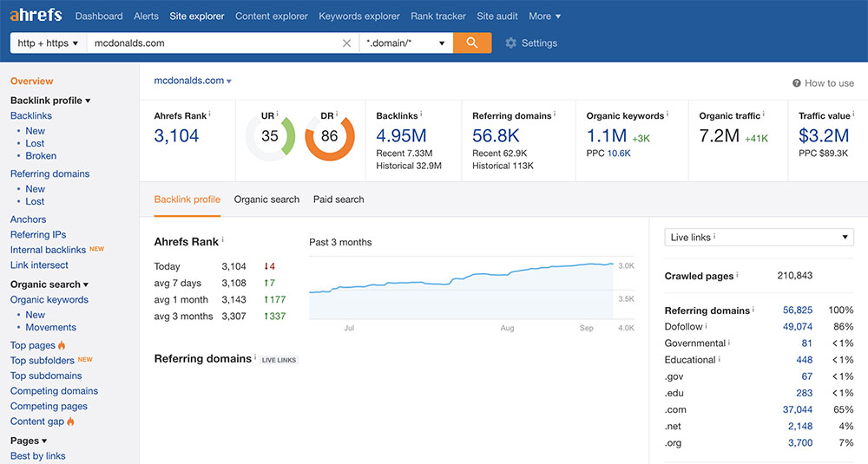Open Settings via the gear icon
The height and width of the screenshot is (464, 868).
(510, 43)
